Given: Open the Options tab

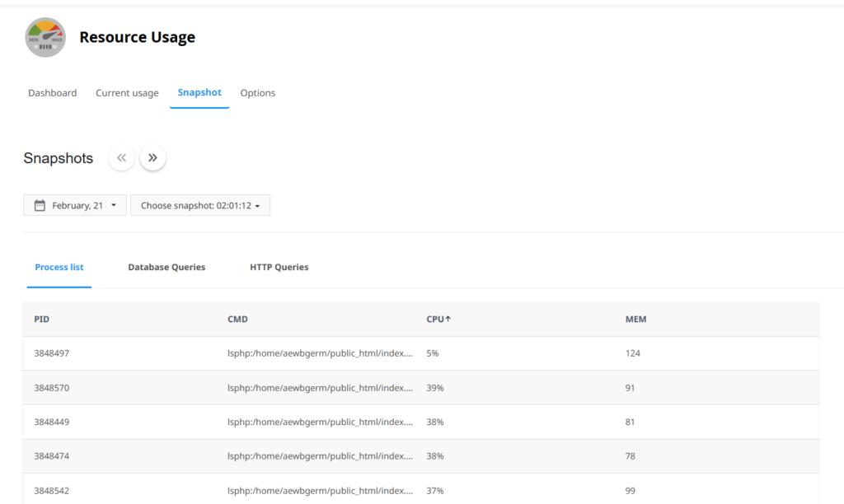Looking at the screenshot, I should [x=258, y=93].
